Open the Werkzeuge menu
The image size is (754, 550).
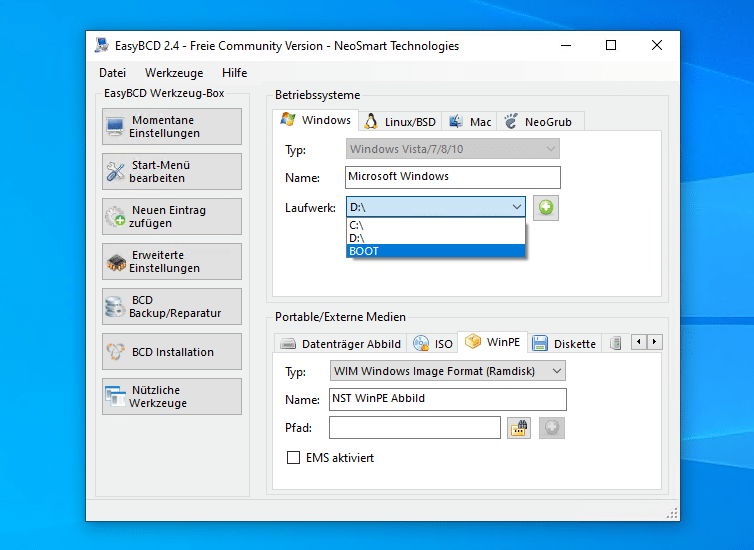coord(174,73)
